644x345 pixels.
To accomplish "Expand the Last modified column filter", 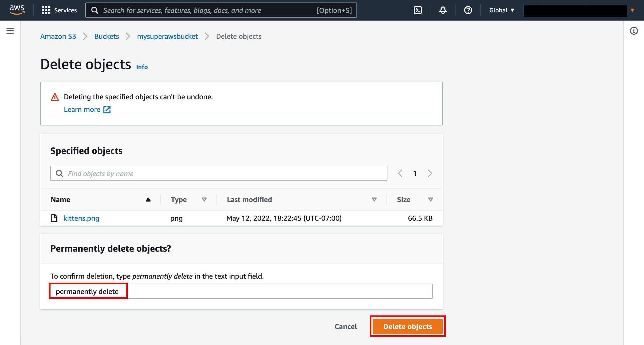I will point(374,200).
